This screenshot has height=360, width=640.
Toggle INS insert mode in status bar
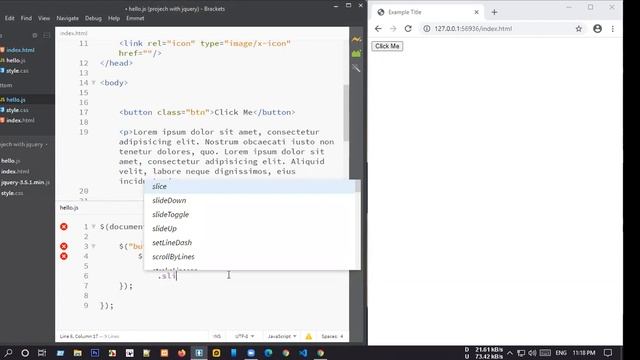pyautogui.click(x=217, y=336)
